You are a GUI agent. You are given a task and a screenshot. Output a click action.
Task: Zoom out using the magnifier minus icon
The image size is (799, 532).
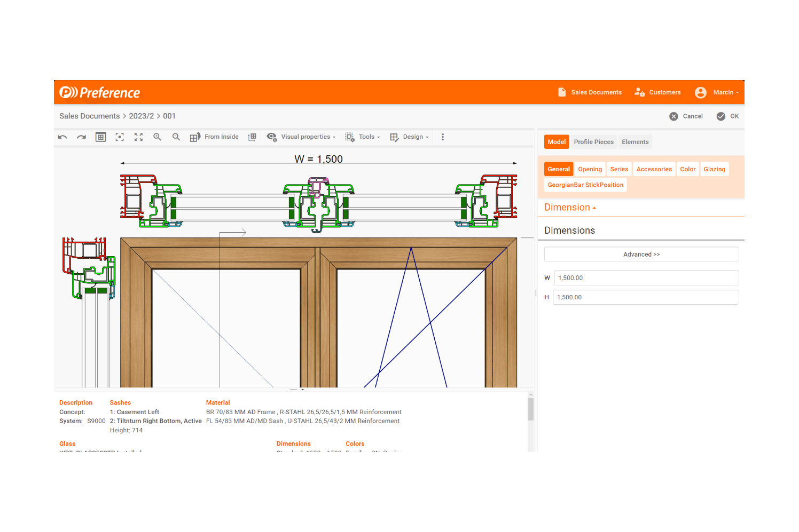[x=176, y=137]
